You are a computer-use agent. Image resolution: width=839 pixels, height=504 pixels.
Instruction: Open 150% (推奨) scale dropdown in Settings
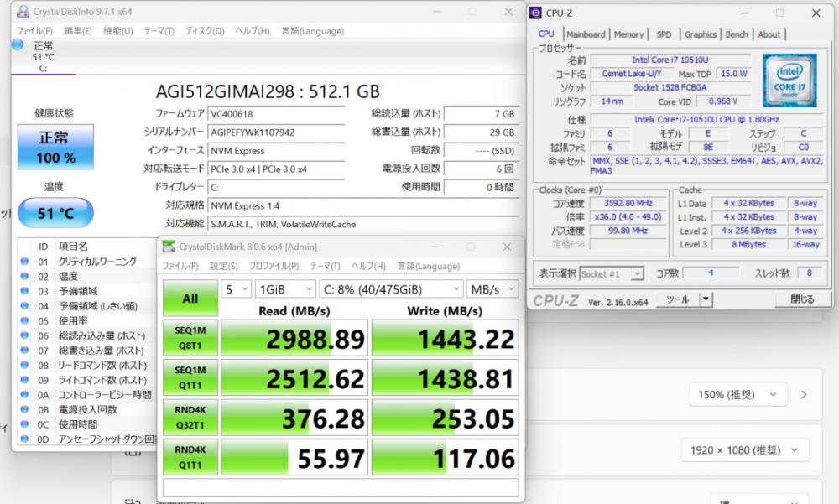(737, 395)
